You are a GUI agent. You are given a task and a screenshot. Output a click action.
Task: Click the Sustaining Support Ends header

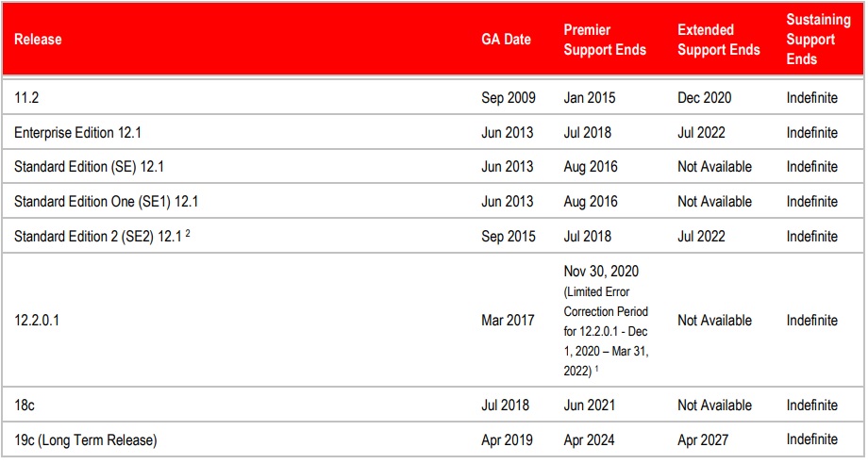[818, 40]
